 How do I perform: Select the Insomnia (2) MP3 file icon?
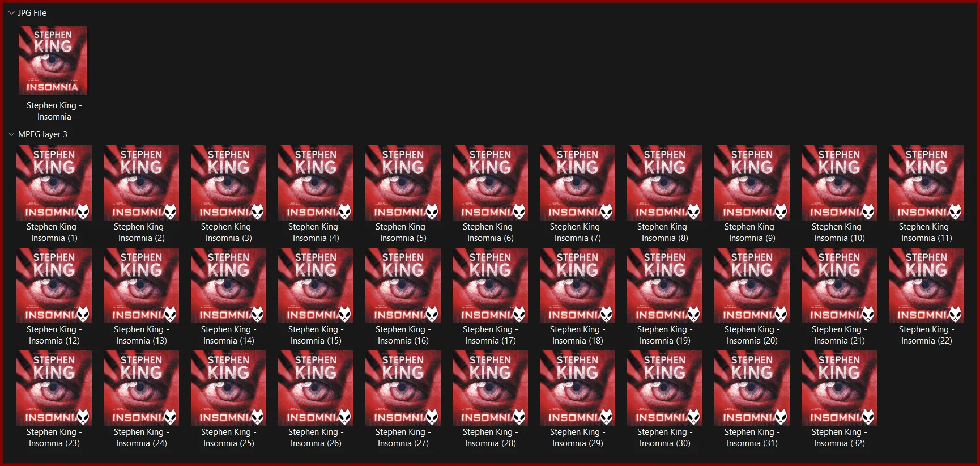pyautogui.click(x=142, y=183)
